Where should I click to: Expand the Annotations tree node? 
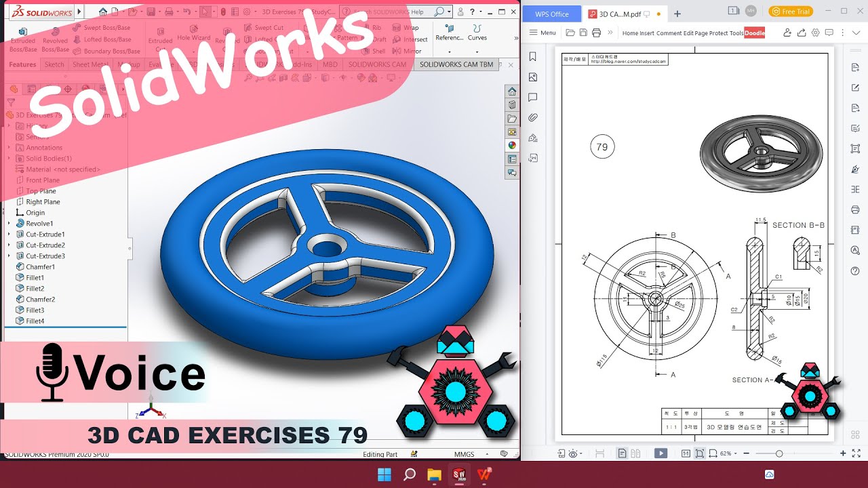click(9, 148)
